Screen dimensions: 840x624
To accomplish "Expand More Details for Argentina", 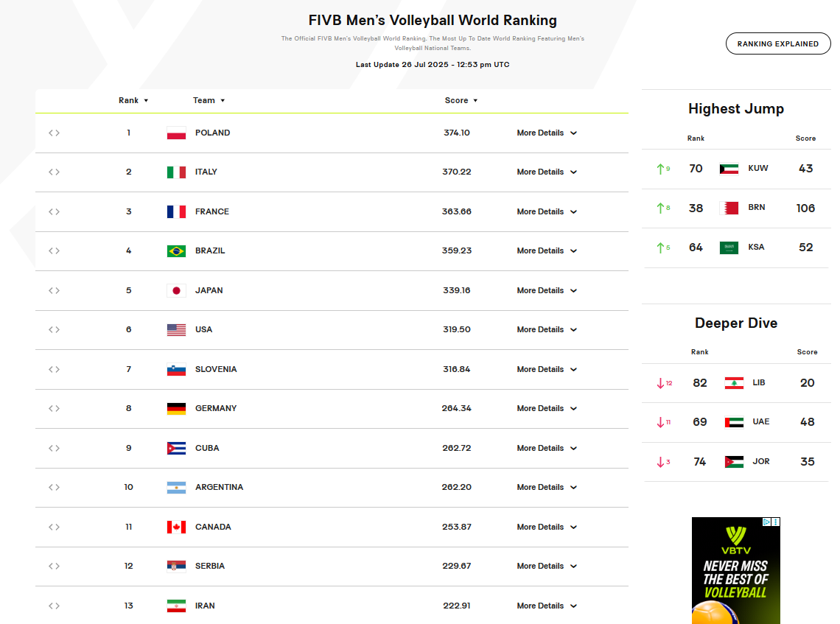I will pos(547,488).
